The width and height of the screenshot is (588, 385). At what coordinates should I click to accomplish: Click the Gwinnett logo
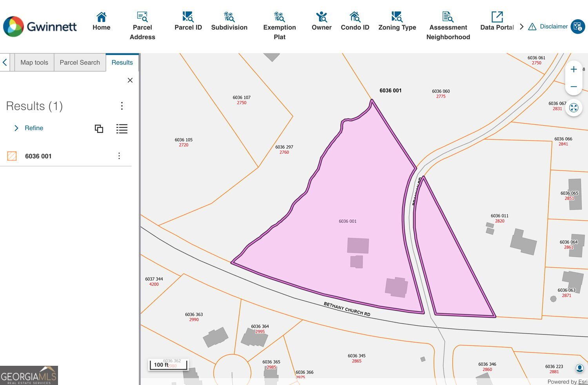tap(40, 27)
